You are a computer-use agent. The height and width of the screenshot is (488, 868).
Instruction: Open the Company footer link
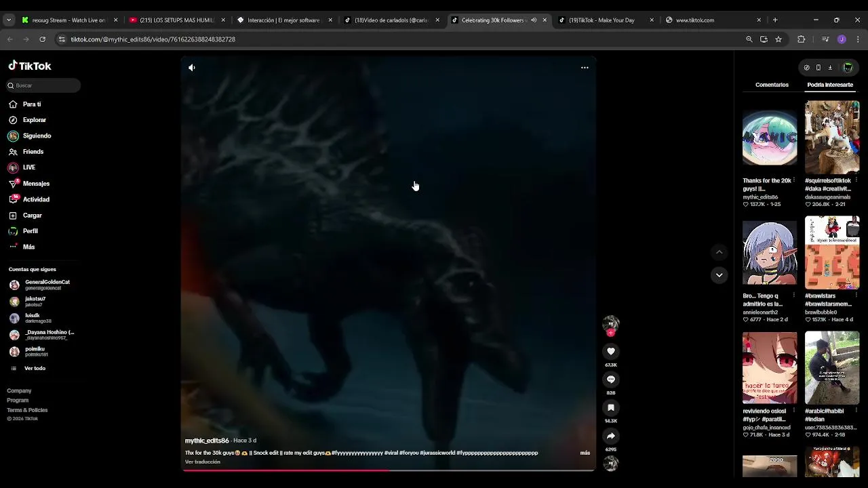point(19,390)
